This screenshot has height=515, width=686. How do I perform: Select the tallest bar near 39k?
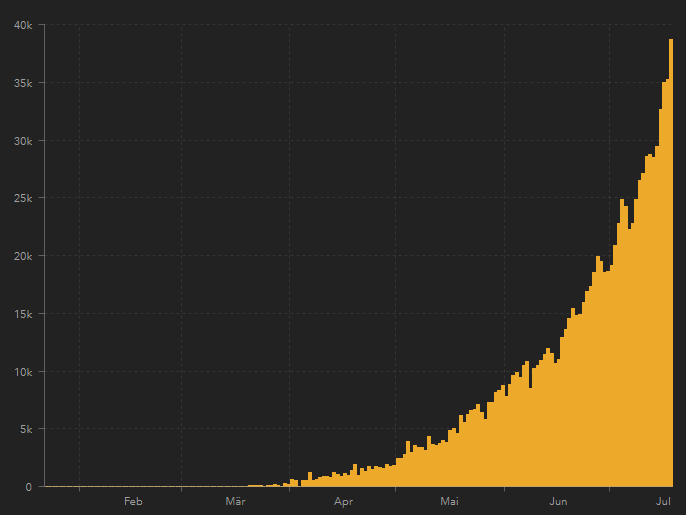coord(671,263)
